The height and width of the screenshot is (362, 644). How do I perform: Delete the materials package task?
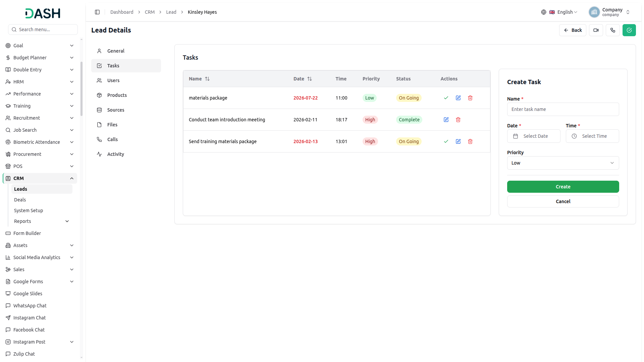pos(470,98)
